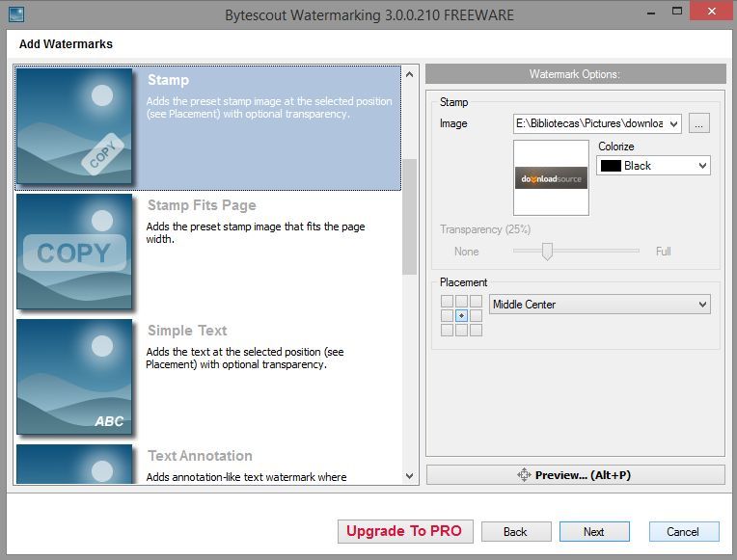The image size is (737, 560).
Task: Open the Middle Center placement dropdown
Action: coord(599,305)
